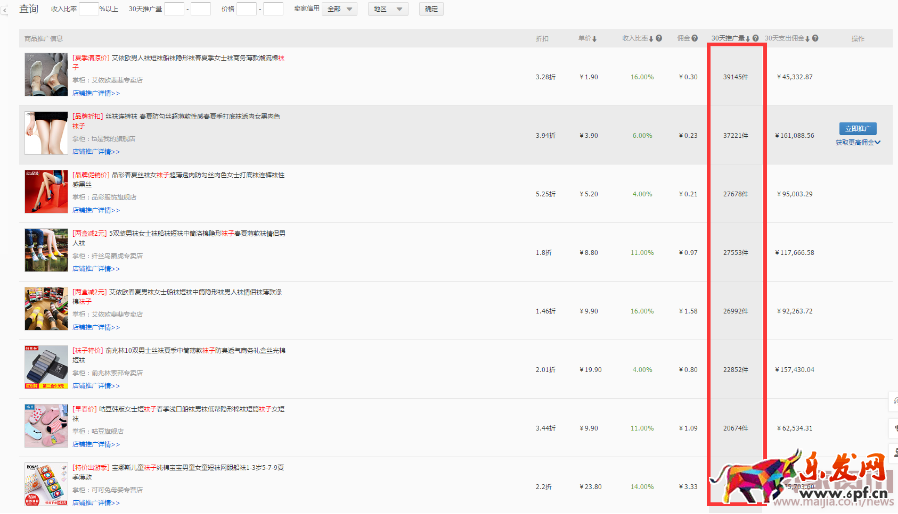Viewport: 898px width, 514px height.
Task: Click the 确定 filter confirm button
Action: (x=430, y=9)
